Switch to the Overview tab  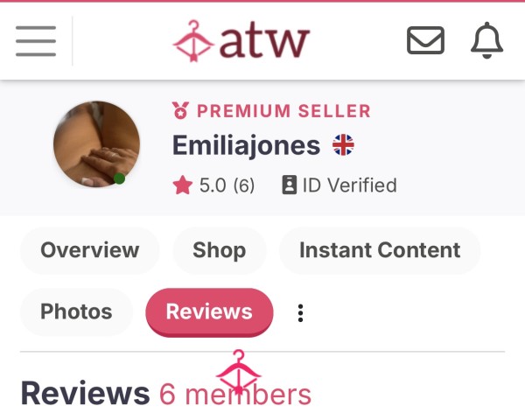click(x=90, y=250)
